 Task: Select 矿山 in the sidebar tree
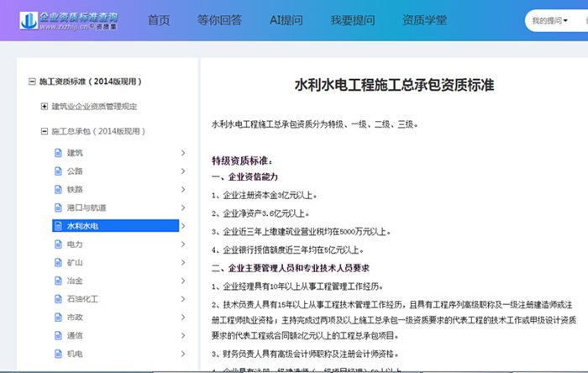pyautogui.click(x=75, y=262)
